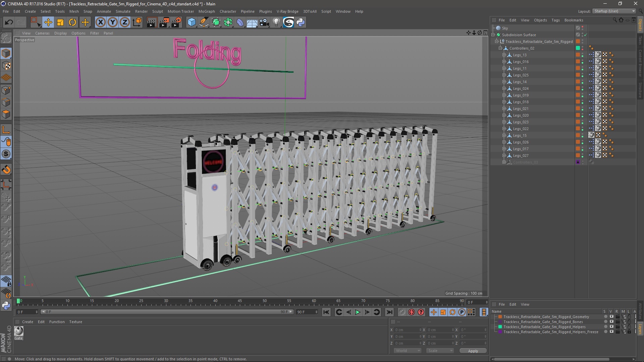Click the X position coordinate field
Viewport: 644px width, 362px height.
coord(407,330)
